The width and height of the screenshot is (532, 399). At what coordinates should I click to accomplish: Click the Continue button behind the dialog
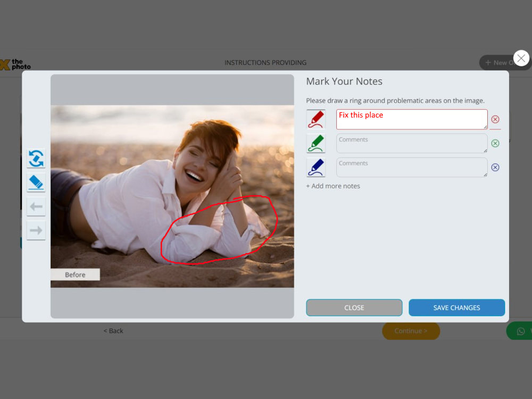pyautogui.click(x=411, y=331)
